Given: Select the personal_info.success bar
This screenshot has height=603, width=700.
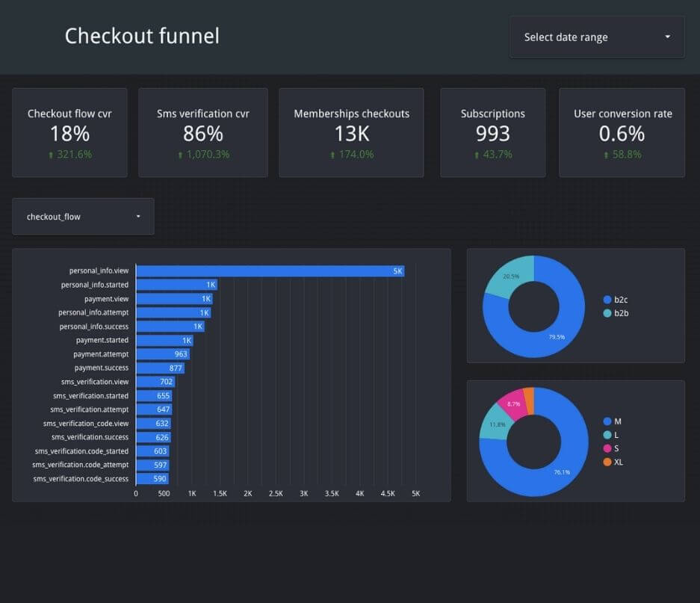Looking at the screenshot, I should tap(170, 327).
